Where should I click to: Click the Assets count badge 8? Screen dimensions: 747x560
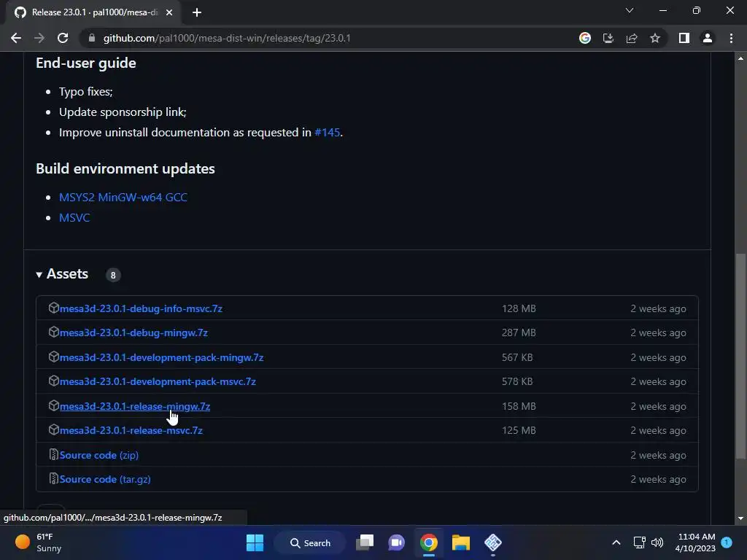113,275
